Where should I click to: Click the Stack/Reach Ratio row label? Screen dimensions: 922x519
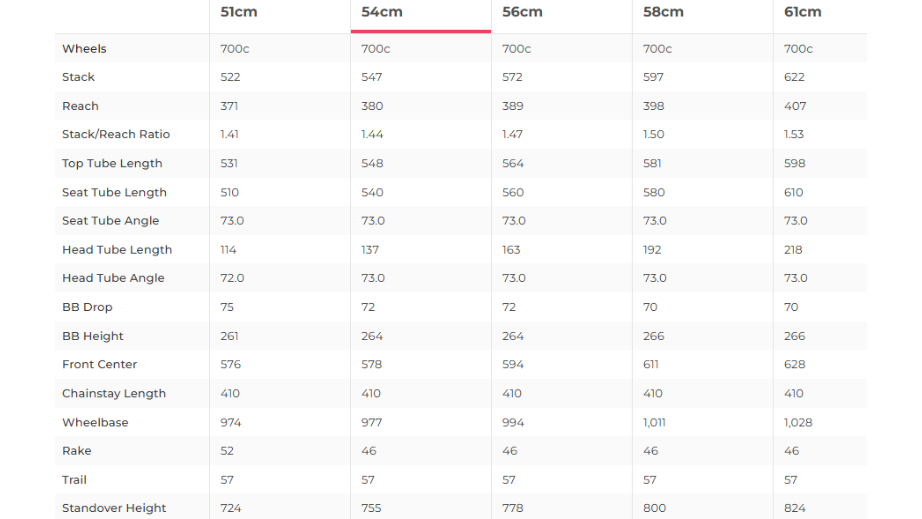(x=116, y=134)
